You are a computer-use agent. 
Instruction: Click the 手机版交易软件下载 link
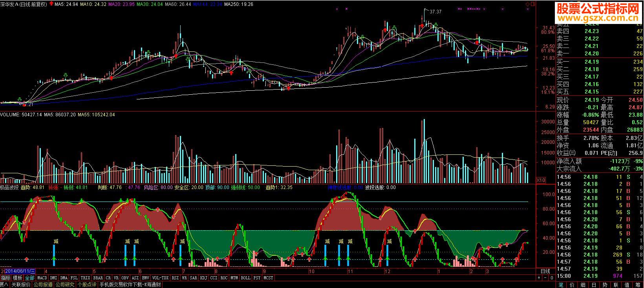pyautogui.click(x=130, y=285)
